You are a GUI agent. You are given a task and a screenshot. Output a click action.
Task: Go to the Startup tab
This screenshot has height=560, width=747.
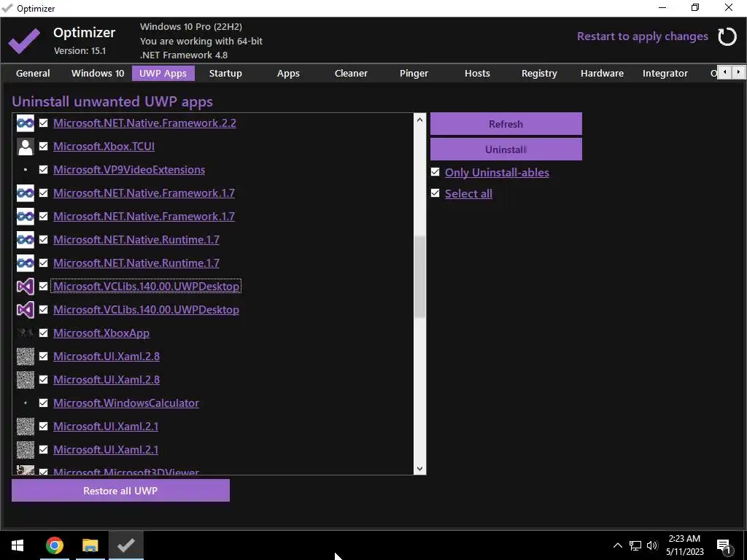(225, 74)
